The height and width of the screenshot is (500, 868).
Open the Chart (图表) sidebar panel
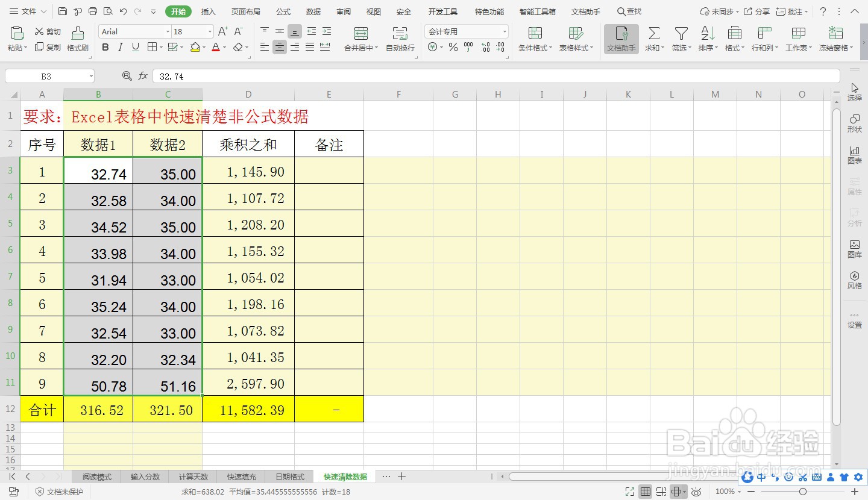[855, 155]
